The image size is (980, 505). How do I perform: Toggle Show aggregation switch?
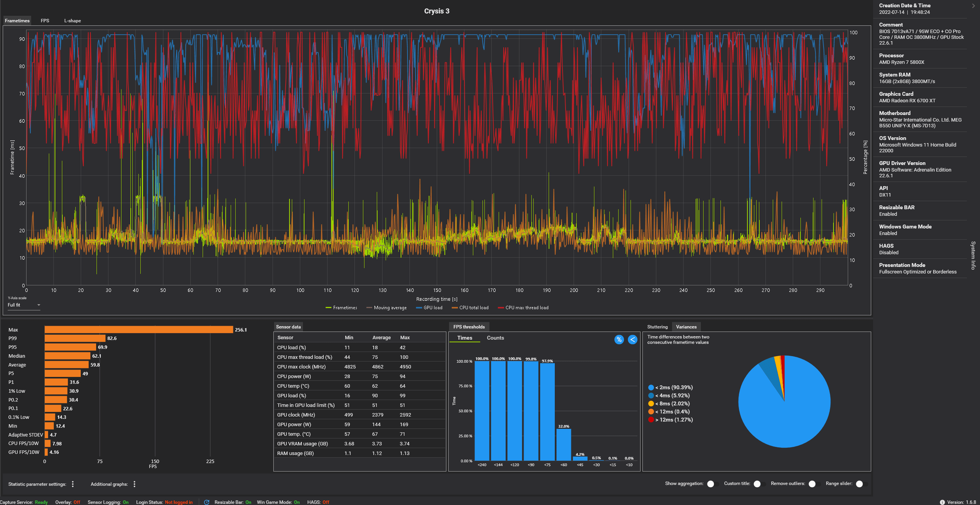[713, 483]
